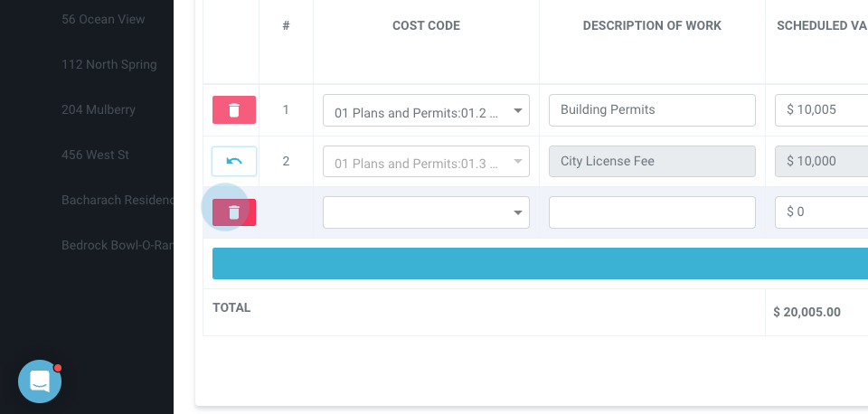Open 56 Ocean View project
This screenshot has height=414, width=868.
pyautogui.click(x=103, y=19)
